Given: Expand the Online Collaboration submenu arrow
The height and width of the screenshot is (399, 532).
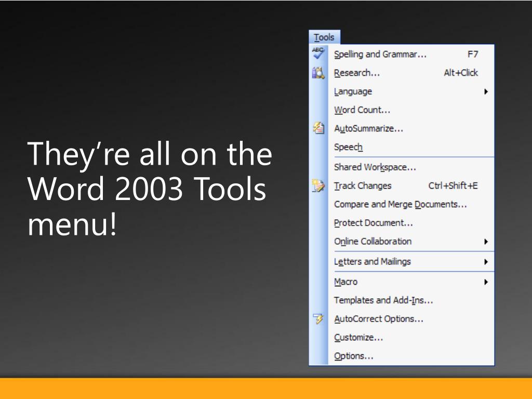Looking at the screenshot, I should click(x=486, y=242).
